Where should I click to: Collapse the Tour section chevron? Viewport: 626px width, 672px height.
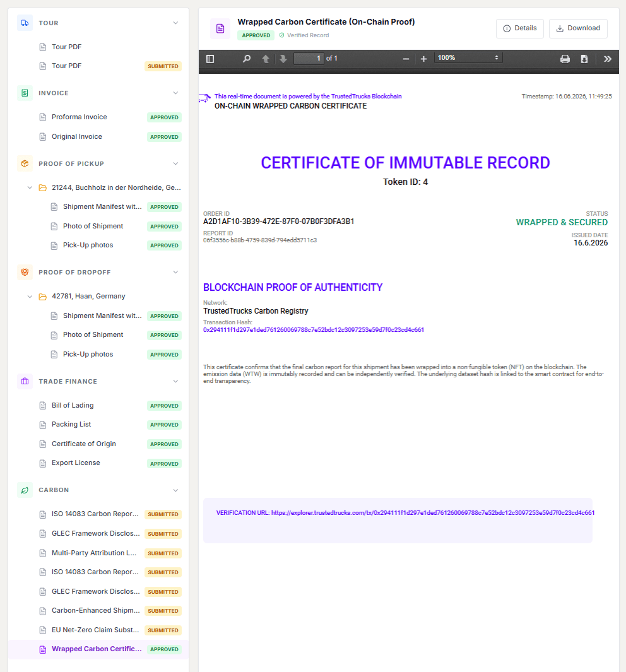(175, 23)
